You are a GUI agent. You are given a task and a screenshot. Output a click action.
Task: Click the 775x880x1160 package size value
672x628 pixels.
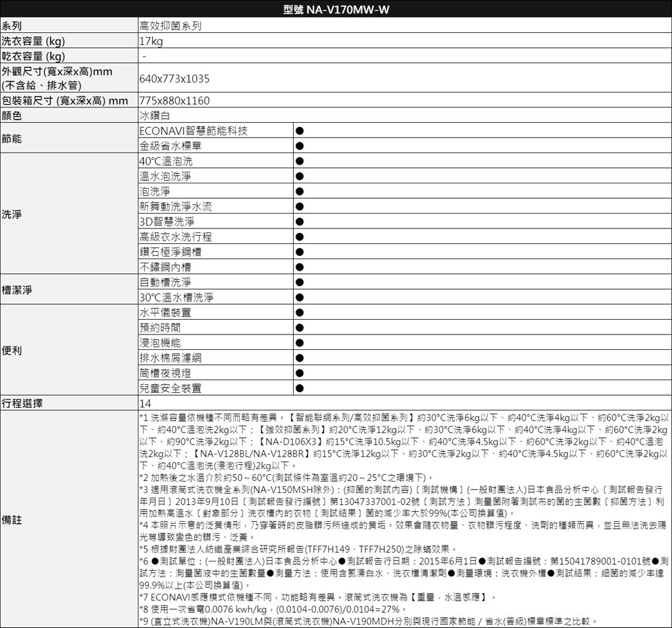click(174, 101)
